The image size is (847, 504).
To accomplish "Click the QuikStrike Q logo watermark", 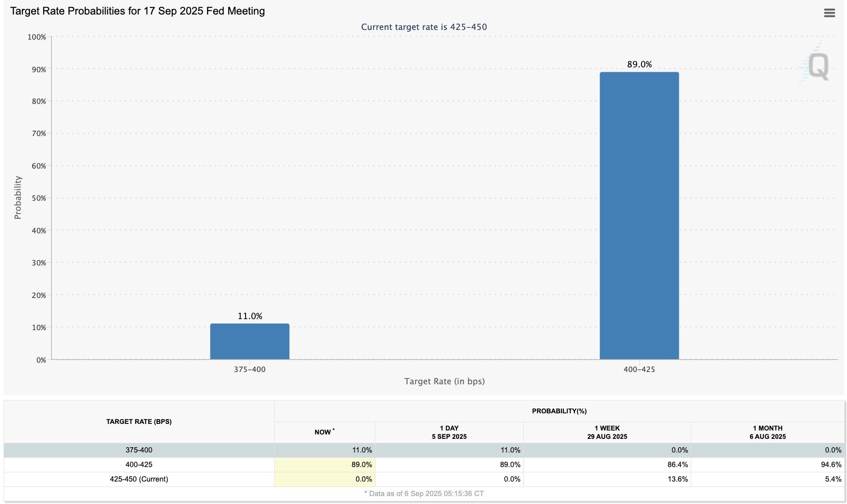I will coord(818,66).
